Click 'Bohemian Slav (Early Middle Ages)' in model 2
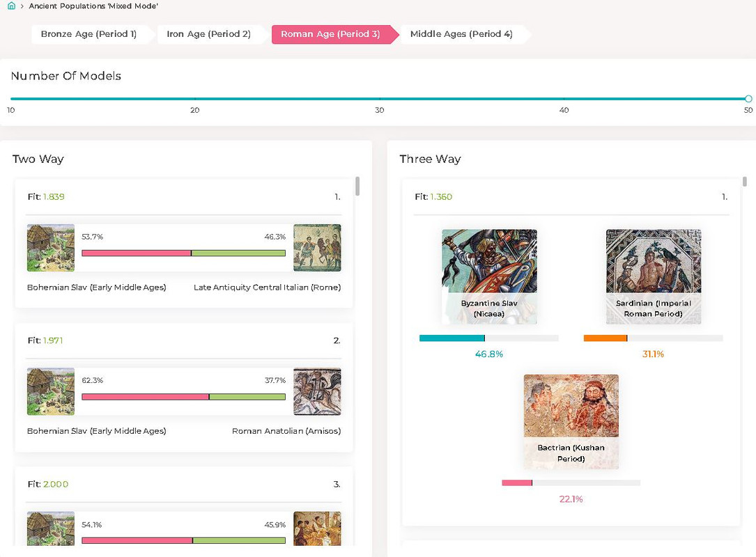 96,431
